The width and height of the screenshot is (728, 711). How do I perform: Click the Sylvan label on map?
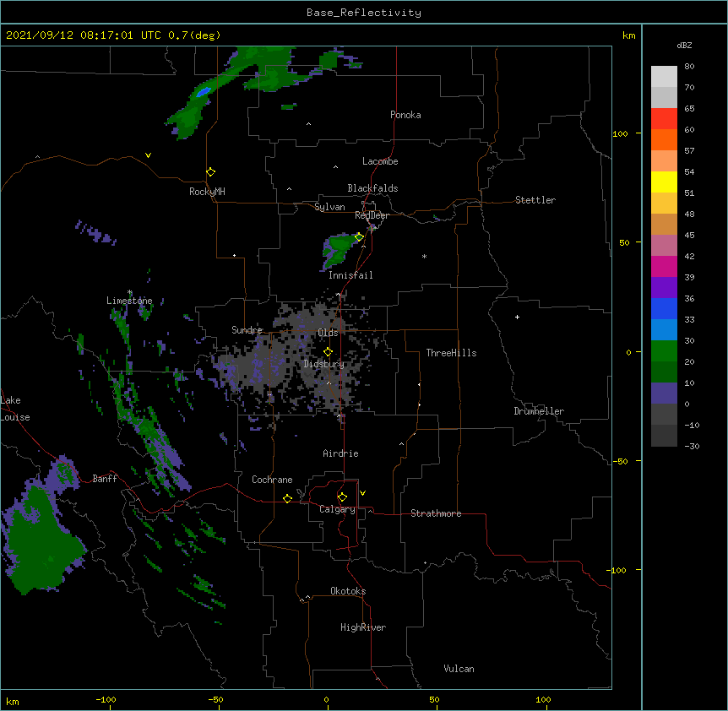329,207
